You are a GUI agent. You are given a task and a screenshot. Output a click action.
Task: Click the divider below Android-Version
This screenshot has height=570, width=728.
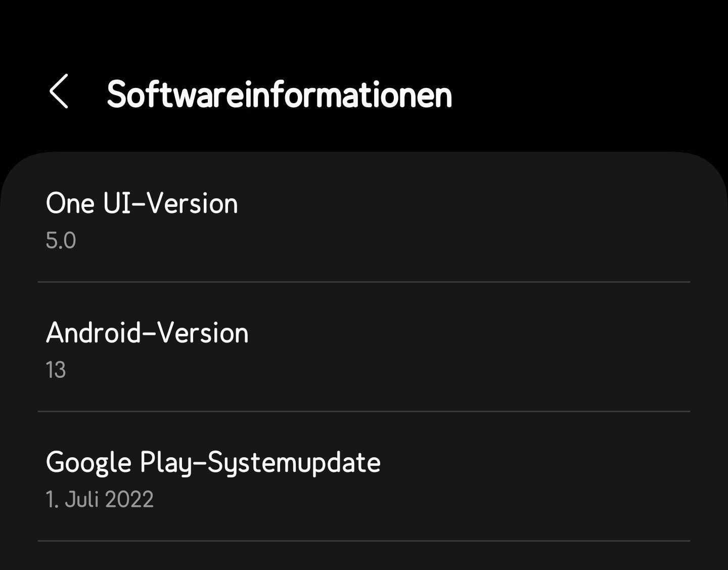click(x=364, y=411)
